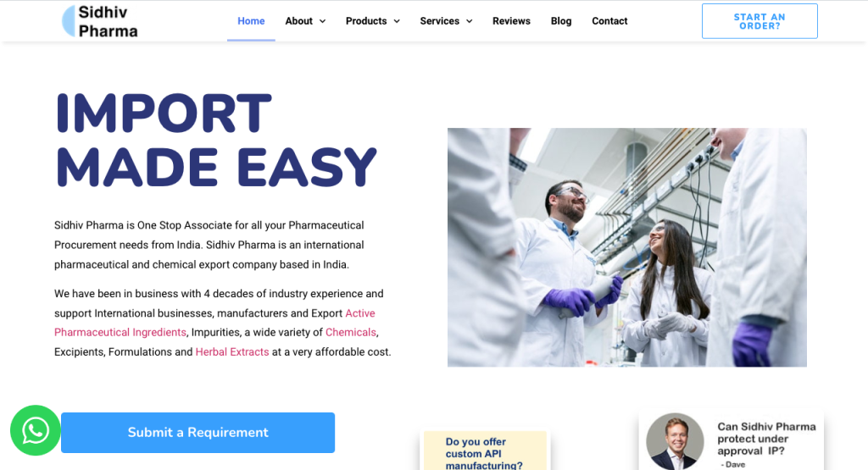Click the Import Made Easy heading
Image resolution: width=868 pixels, height=470 pixels.
click(x=216, y=140)
